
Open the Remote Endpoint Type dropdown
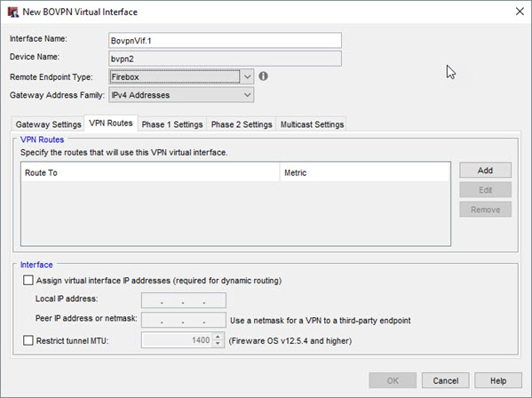[x=181, y=76]
